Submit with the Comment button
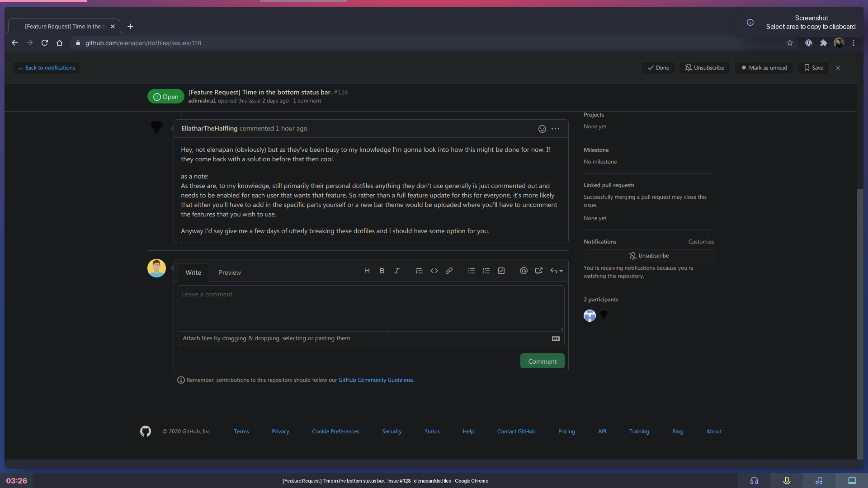The height and width of the screenshot is (488, 868). 542,361
